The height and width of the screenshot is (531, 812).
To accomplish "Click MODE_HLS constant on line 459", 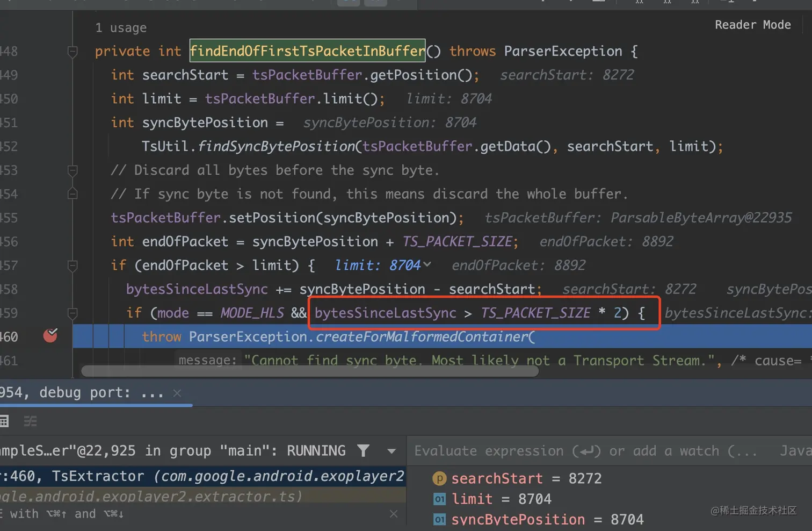I will pyautogui.click(x=252, y=313).
